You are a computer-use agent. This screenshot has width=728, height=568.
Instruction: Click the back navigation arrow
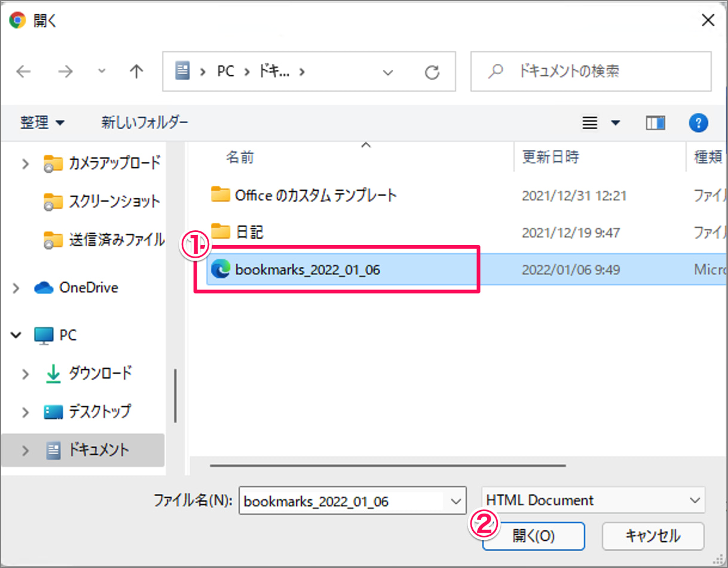23,72
